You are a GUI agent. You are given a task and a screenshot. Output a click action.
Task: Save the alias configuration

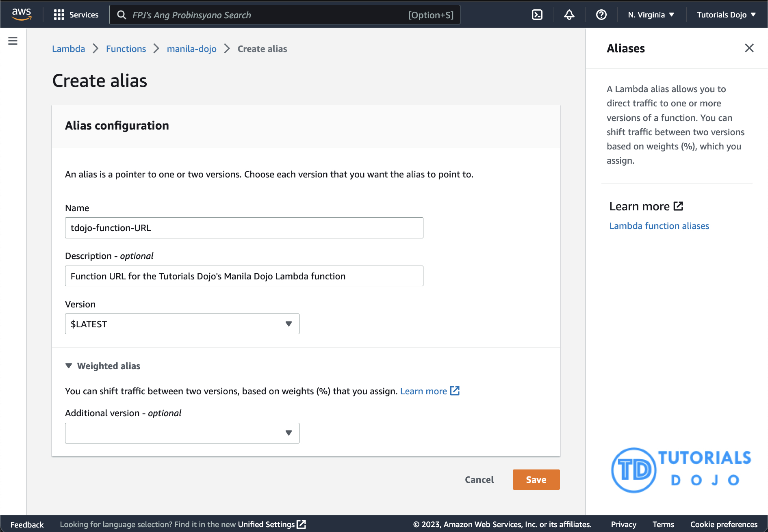(x=536, y=480)
